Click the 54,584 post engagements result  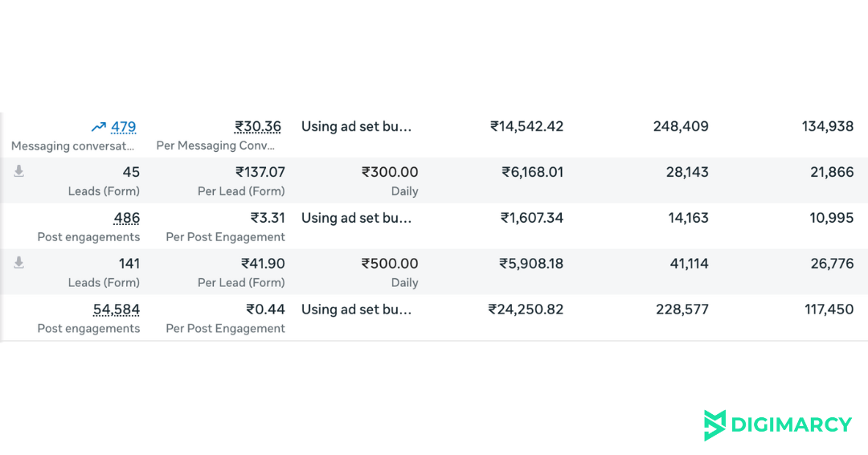point(117,309)
